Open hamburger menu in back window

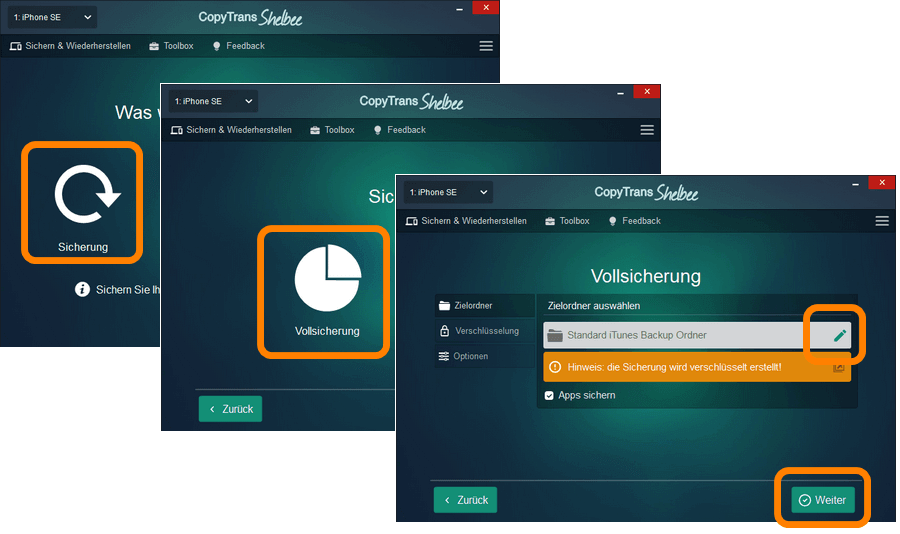click(486, 46)
